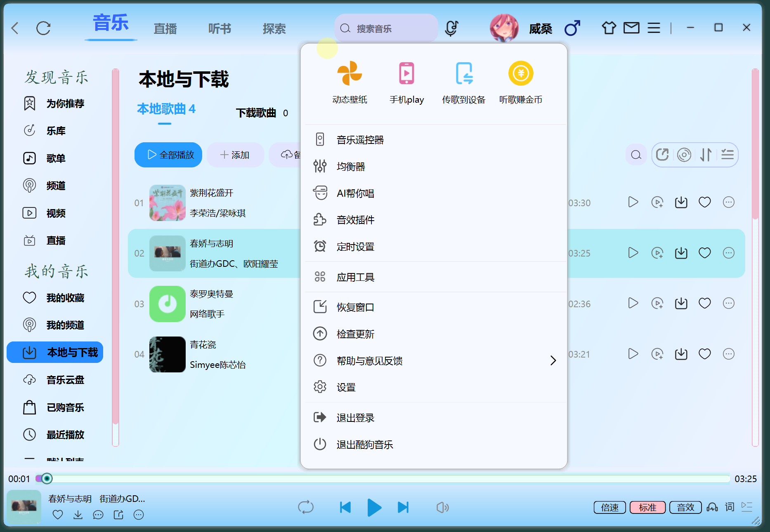The height and width of the screenshot is (532, 770).
Task: Click the voice recognition microphone icon
Action: 451,28
